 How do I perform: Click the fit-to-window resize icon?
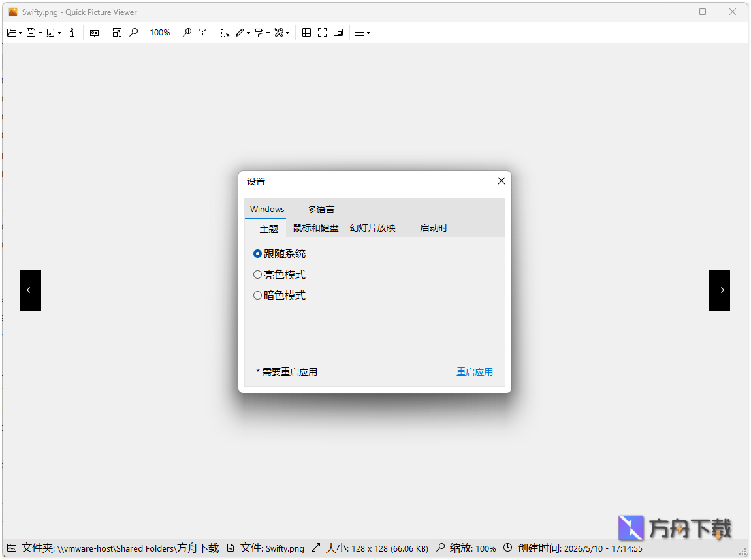(117, 33)
